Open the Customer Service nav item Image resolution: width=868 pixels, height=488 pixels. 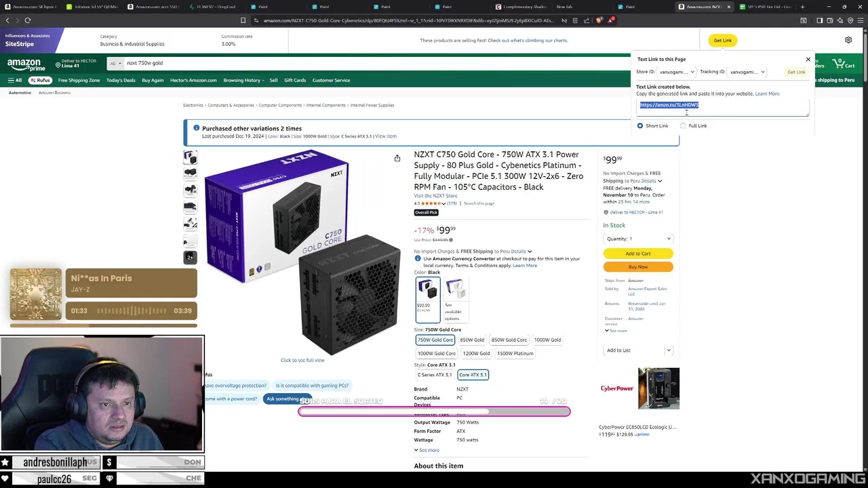coord(331,80)
